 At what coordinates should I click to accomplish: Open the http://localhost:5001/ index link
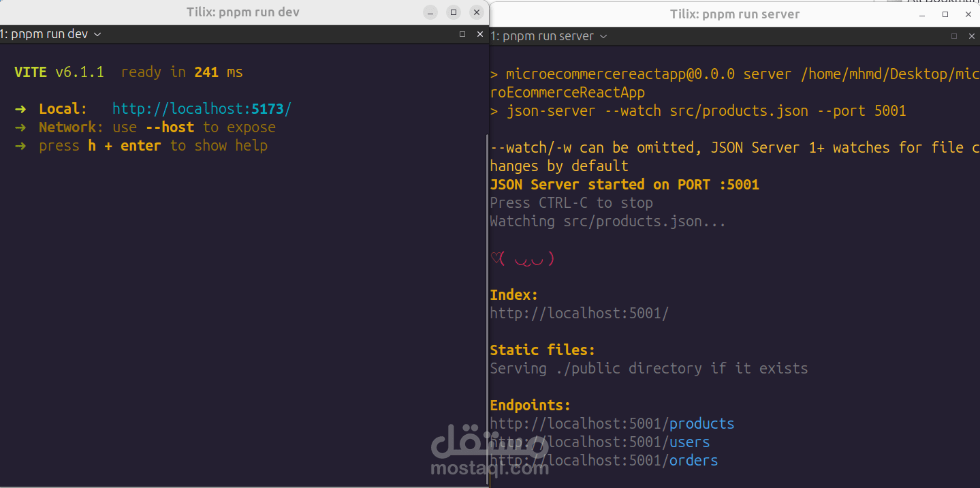(580, 314)
